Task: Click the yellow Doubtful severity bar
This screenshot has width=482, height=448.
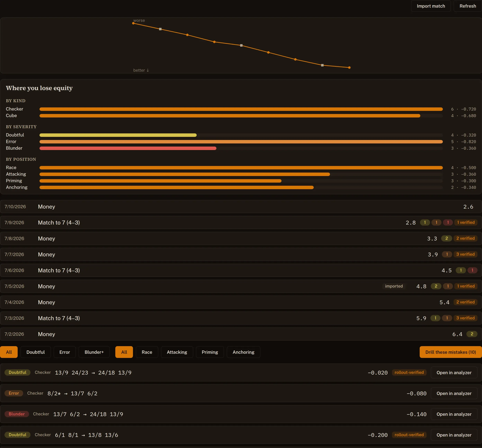Action: pos(118,135)
